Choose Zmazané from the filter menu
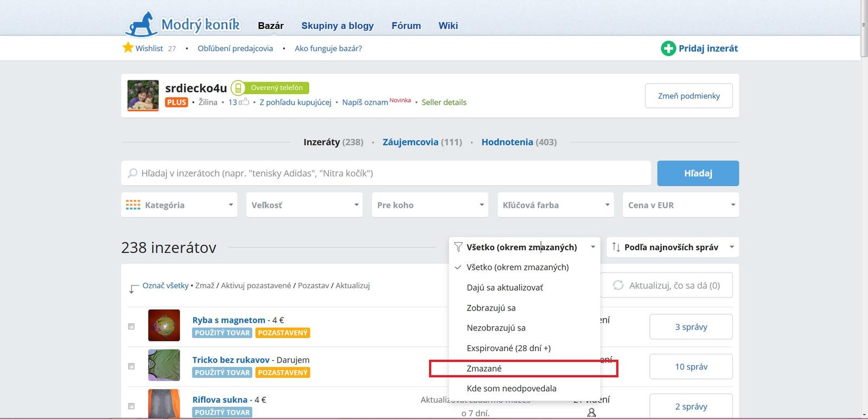Image resolution: width=868 pixels, height=419 pixels. tap(484, 369)
